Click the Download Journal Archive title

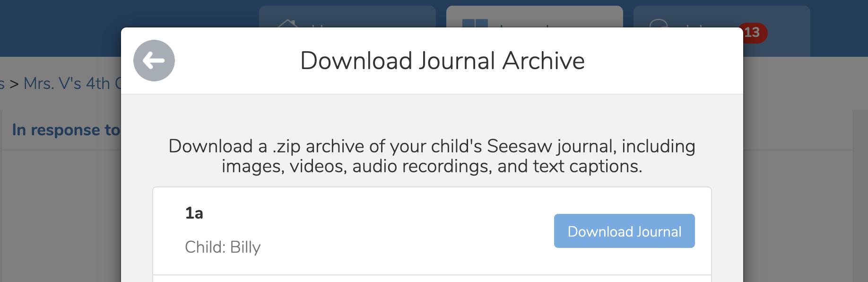tap(443, 61)
